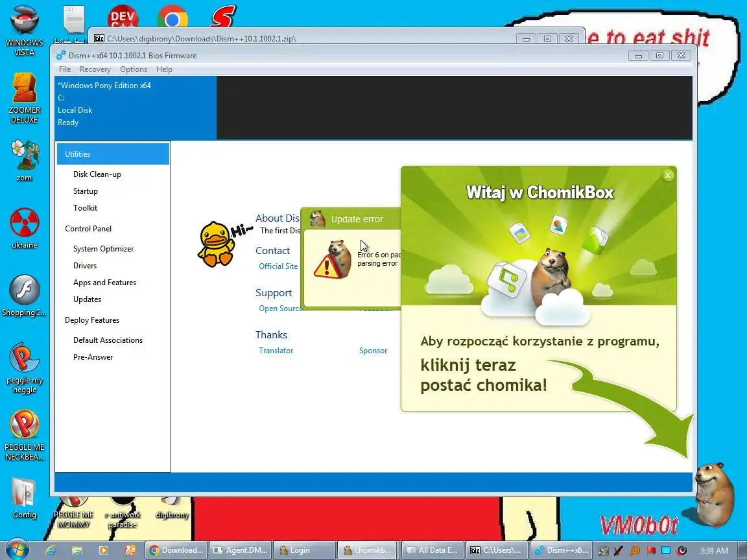Open Apps and Features
This screenshot has width=747, height=560.
click(x=104, y=283)
